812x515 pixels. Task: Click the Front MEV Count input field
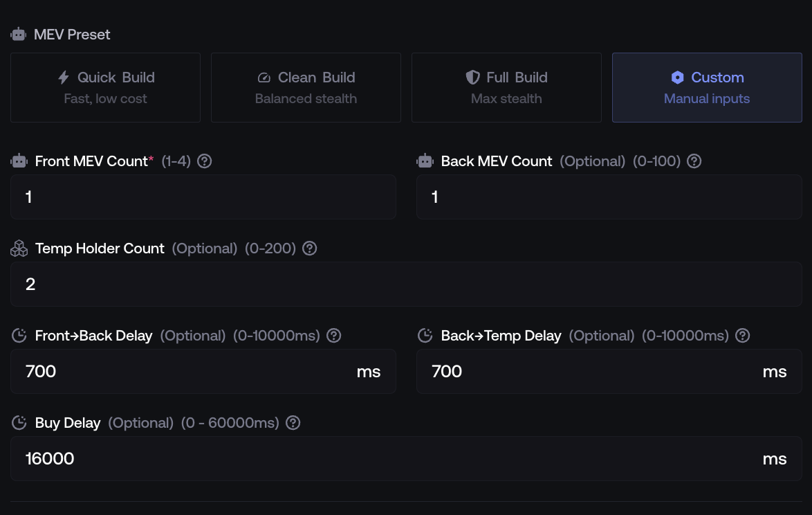(203, 197)
